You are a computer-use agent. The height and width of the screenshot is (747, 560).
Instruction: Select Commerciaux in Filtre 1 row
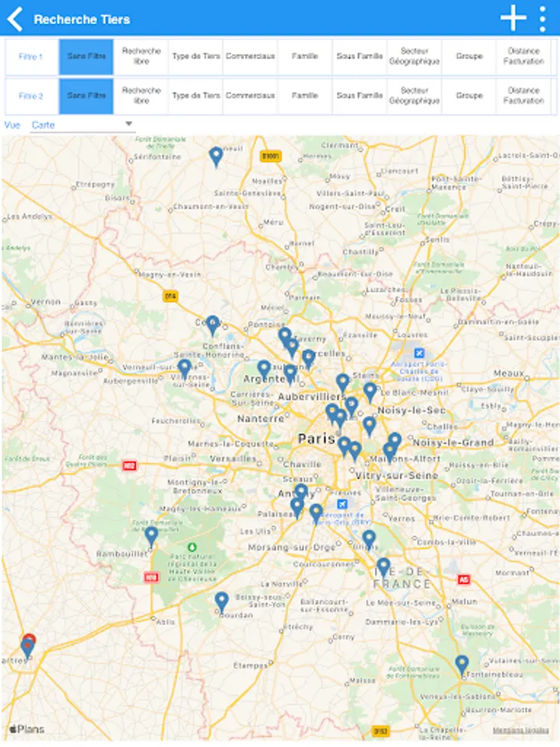(x=251, y=56)
